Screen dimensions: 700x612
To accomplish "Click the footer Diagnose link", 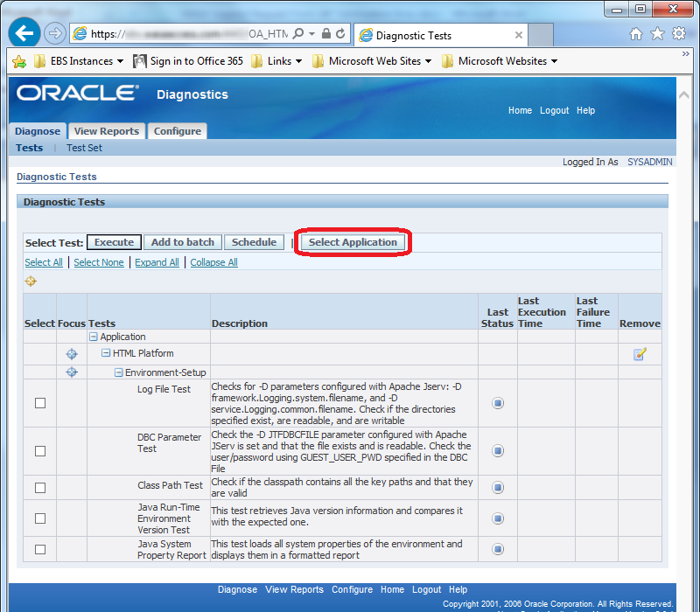I will 237,589.
